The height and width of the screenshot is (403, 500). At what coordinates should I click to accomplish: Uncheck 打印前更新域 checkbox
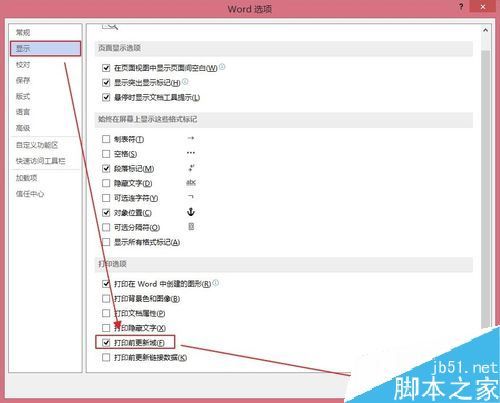tap(106, 343)
